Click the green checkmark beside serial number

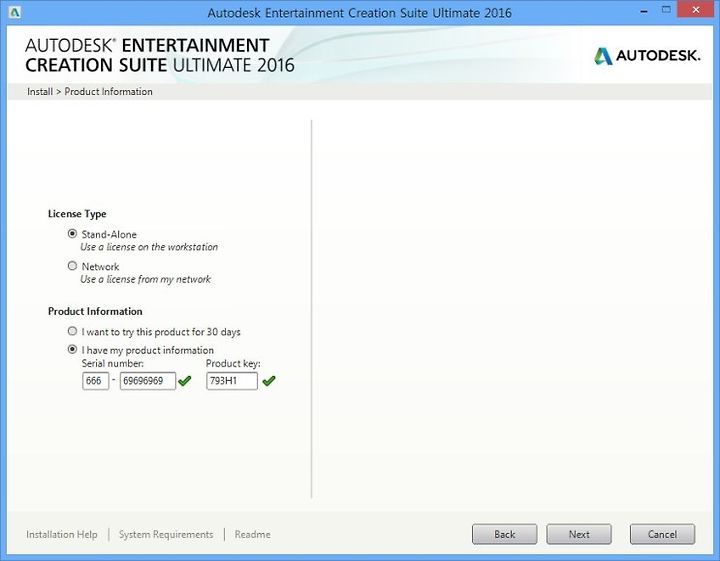click(x=185, y=381)
